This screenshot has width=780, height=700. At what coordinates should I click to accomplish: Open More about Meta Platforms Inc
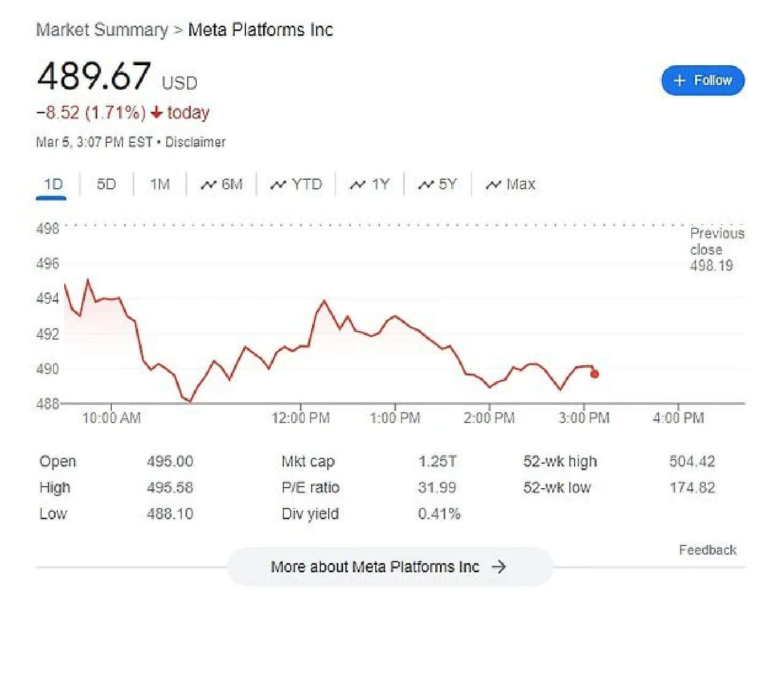click(390, 567)
